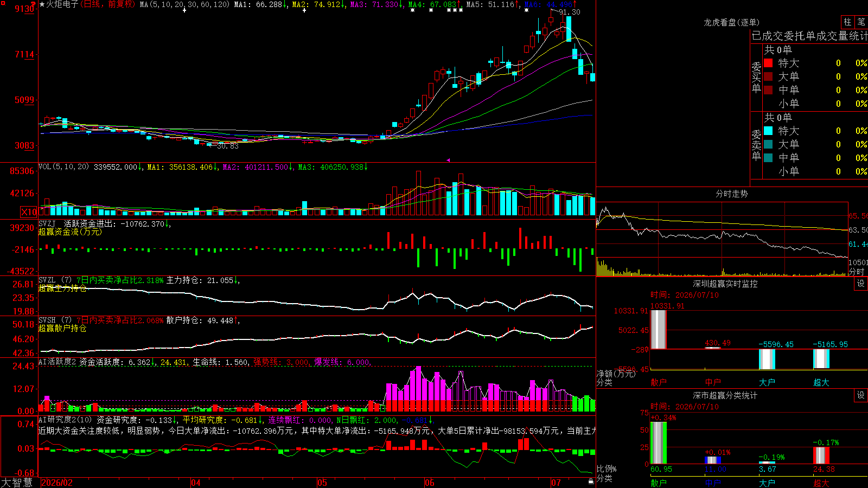Image resolution: width=868 pixels, height=488 pixels.
Task: Select the 04 month marker on timeline
Action: [196, 483]
